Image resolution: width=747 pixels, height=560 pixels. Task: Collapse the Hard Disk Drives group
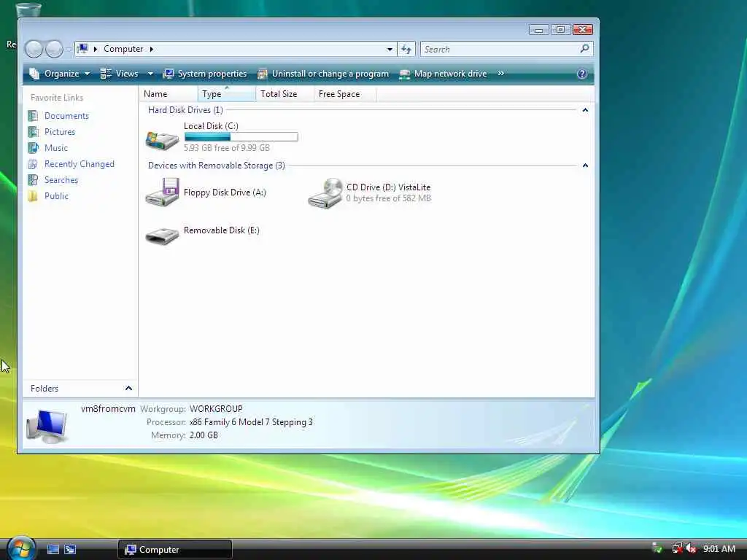(x=585, y=111)
